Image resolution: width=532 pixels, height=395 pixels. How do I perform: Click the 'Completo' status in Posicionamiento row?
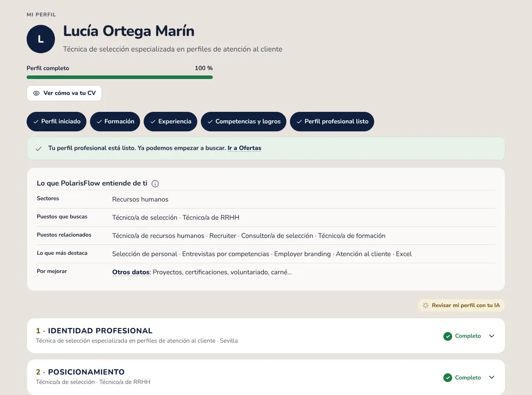click(x=468, y=378)
